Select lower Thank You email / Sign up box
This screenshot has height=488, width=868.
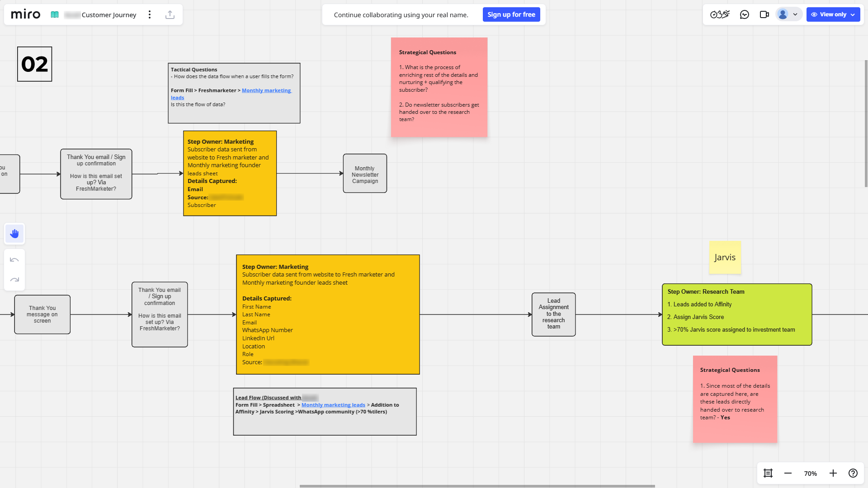[x=160, y=314]
